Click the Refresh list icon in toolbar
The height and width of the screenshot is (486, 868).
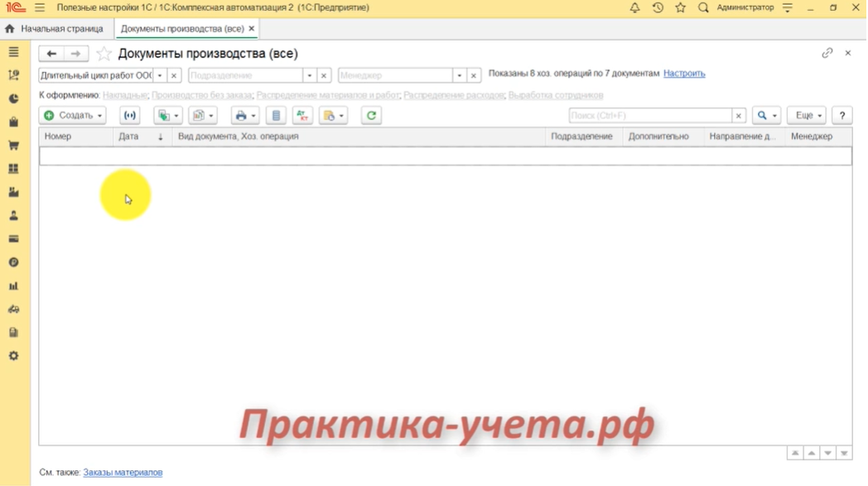point(371,116)
